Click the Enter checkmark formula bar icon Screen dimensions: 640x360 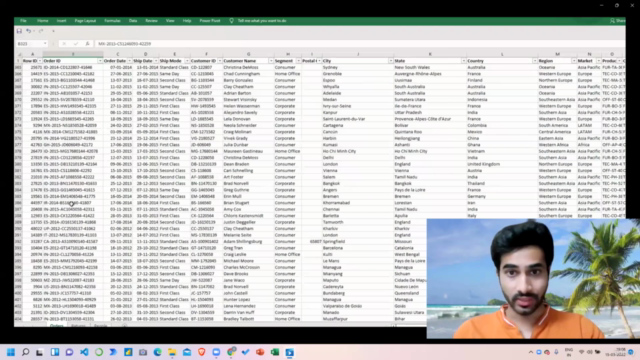click(x=76, y=44)
